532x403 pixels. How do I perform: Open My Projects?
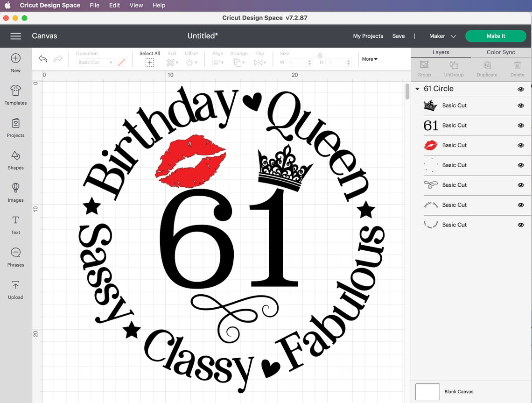[368, 36]
